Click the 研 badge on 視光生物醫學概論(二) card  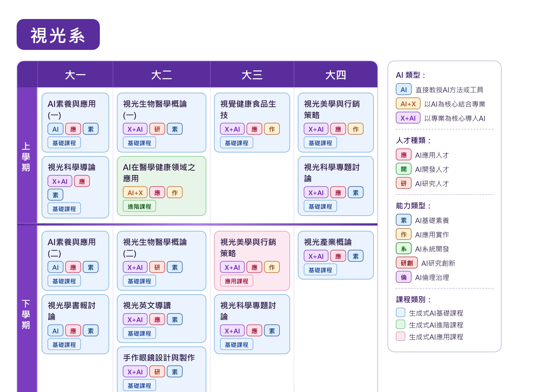tap(157, 267)
